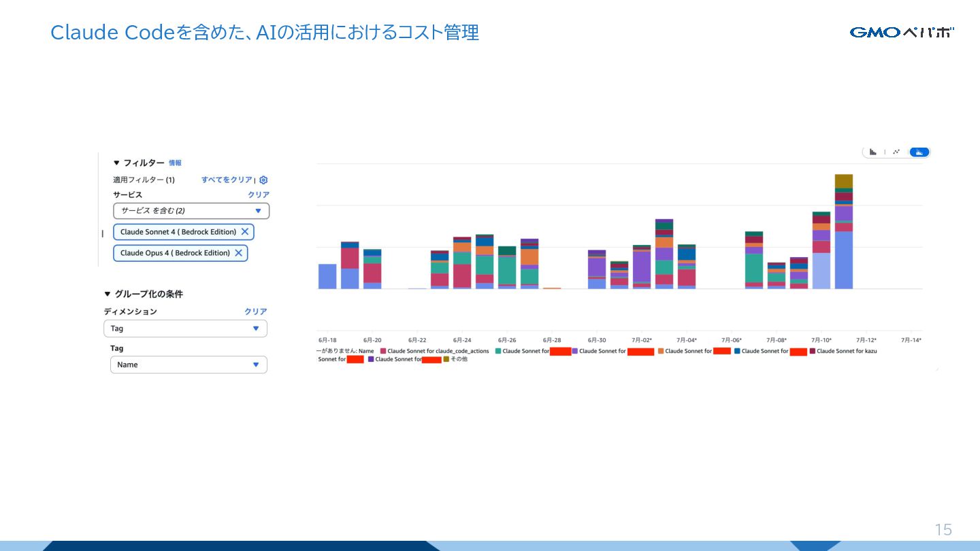980x551 pixels.
Task: Click the すべてをクリア link
Action: (227, 180)
